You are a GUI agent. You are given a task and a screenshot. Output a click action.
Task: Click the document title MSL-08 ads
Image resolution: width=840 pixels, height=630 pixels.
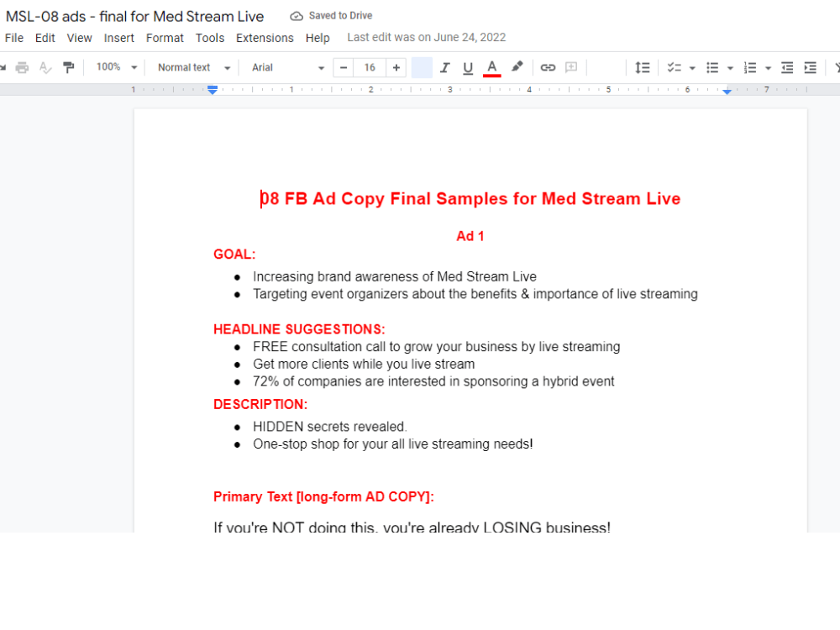135,17
